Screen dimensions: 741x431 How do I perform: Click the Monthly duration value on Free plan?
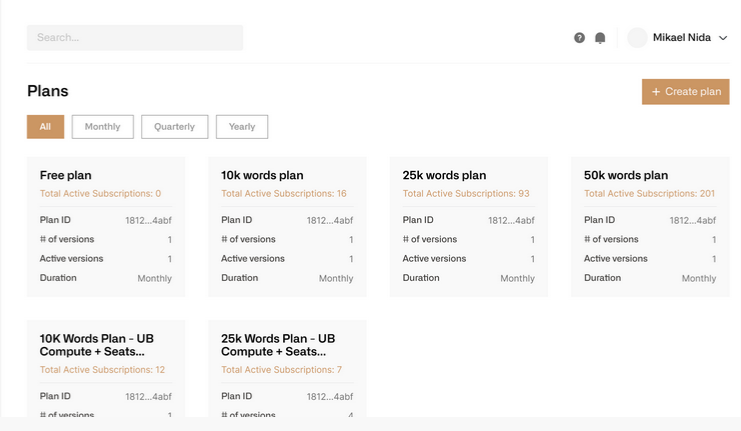[155, 278]
